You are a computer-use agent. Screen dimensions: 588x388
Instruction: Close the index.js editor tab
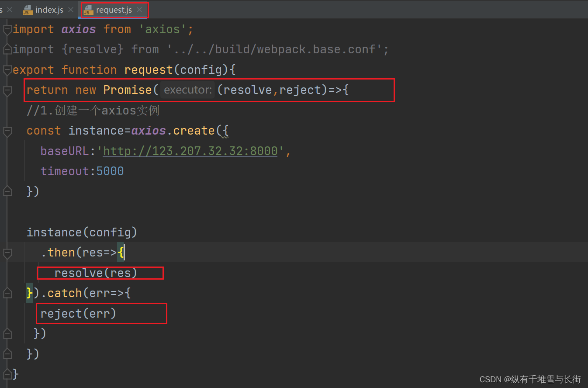[71, 10]
